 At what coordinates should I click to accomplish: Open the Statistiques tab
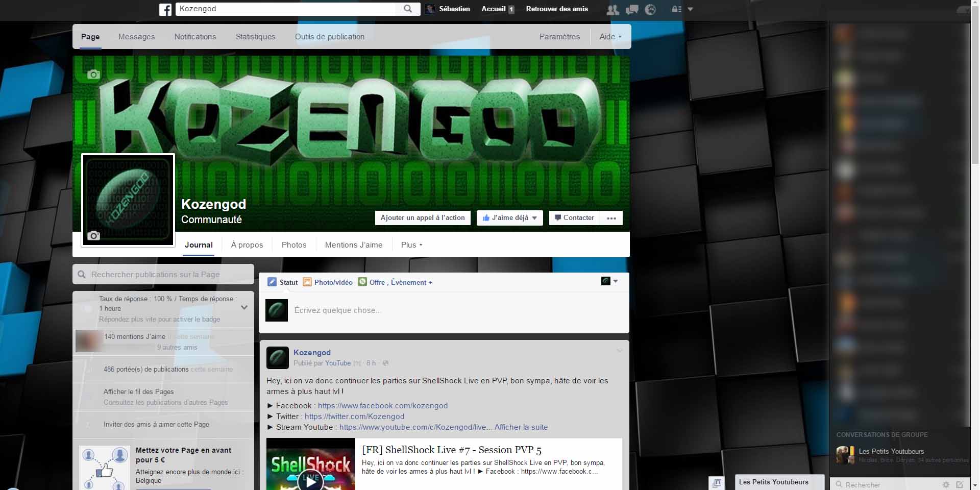[255, 37]
